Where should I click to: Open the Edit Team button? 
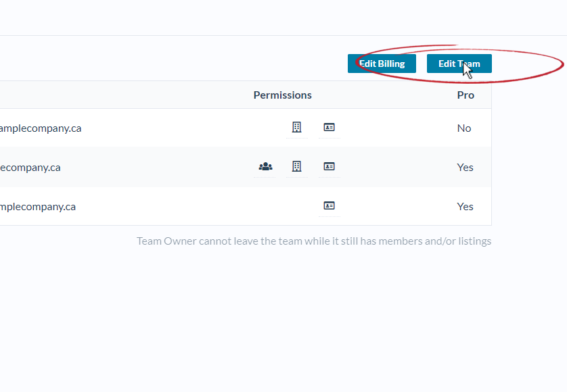tap(459, 64)
